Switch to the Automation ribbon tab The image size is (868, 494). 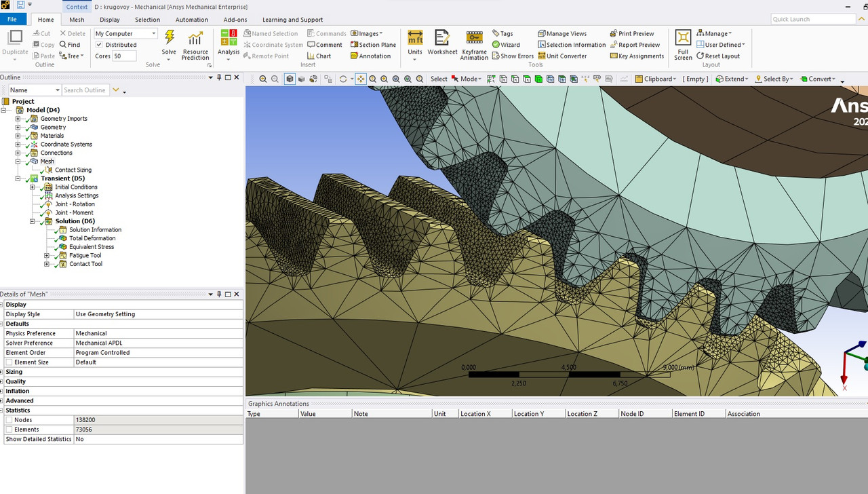[192, 20]
